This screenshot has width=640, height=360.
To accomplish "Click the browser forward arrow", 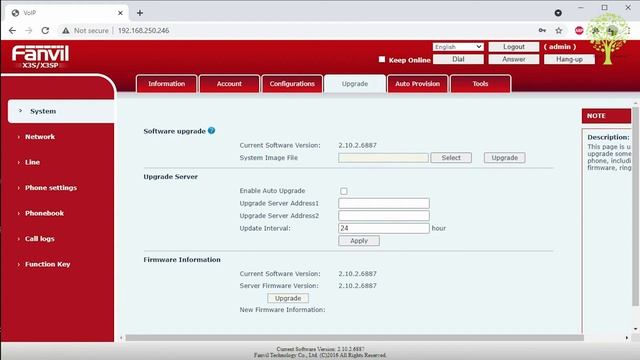I will (29, 31).
